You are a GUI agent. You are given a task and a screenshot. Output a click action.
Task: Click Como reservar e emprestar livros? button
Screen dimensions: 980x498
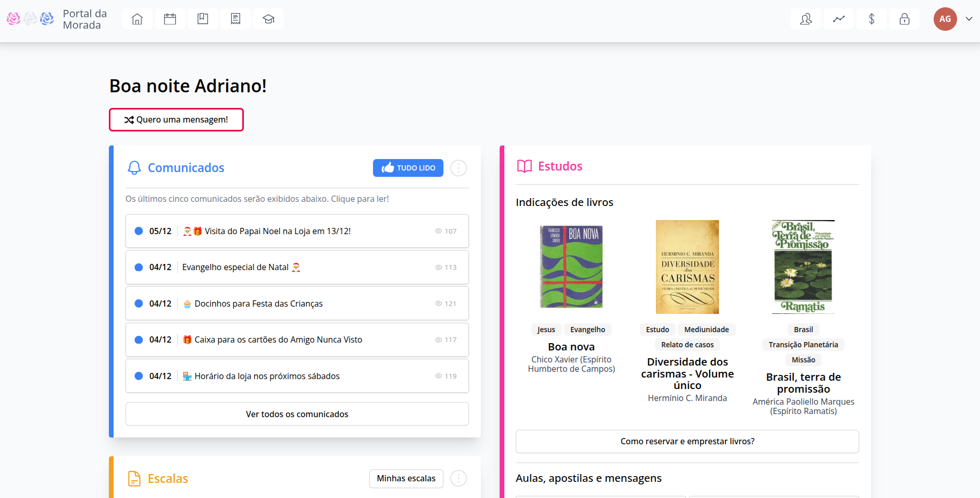pos(687,441)
